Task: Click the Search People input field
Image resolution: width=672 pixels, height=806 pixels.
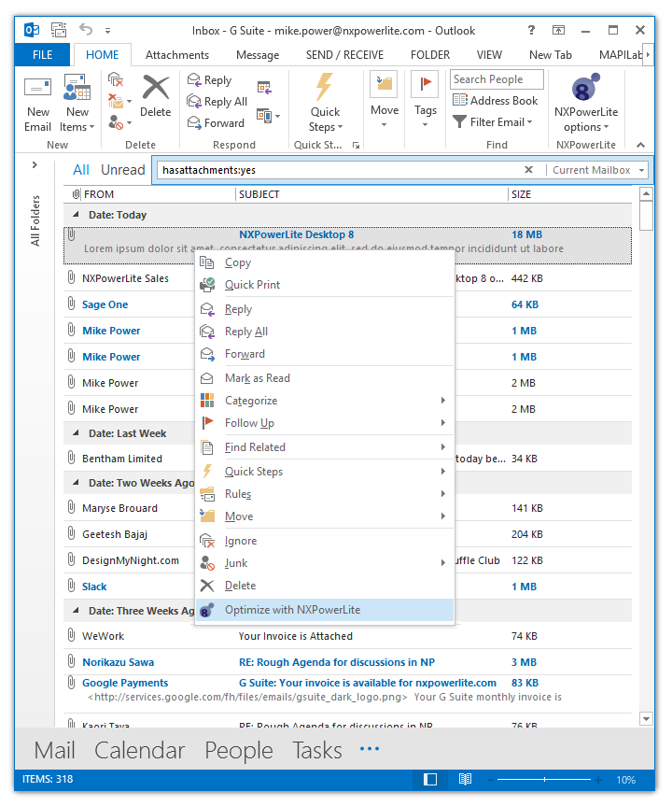Action: (x=497, y=80)
